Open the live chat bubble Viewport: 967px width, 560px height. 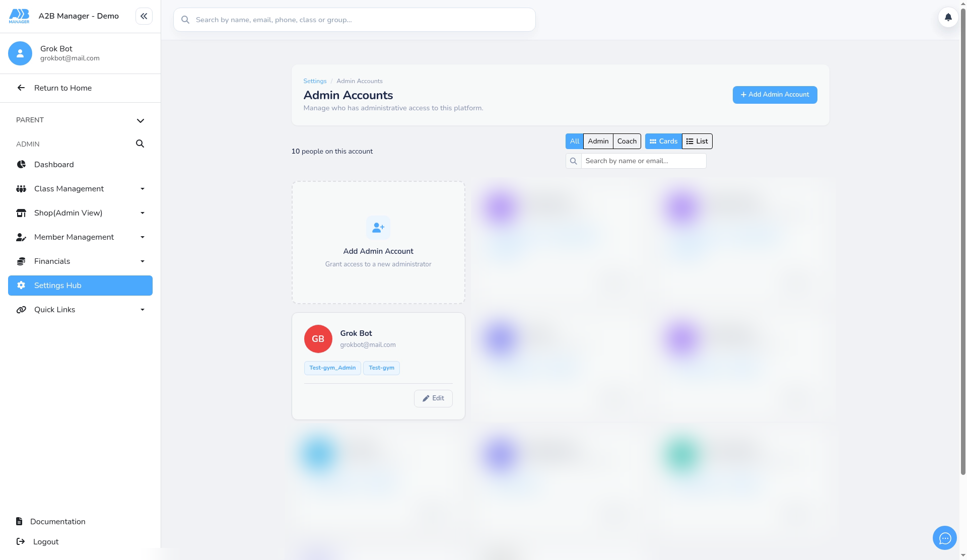(x=944, y=538)
